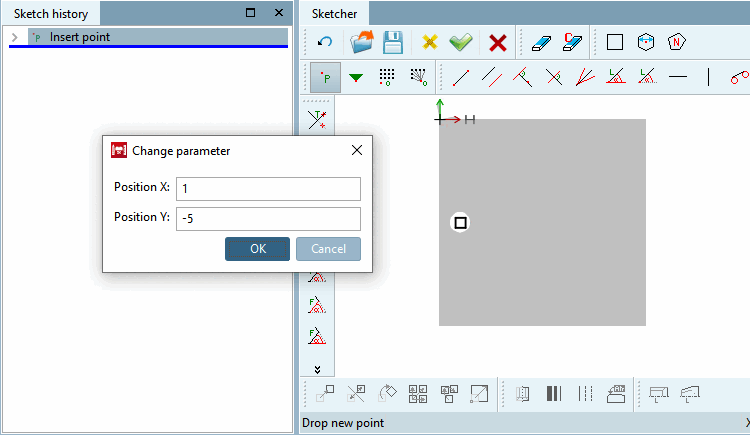Viewport: 750px width, 435px height.
Task: Click the scale element icon
Action: pos(479,394)
